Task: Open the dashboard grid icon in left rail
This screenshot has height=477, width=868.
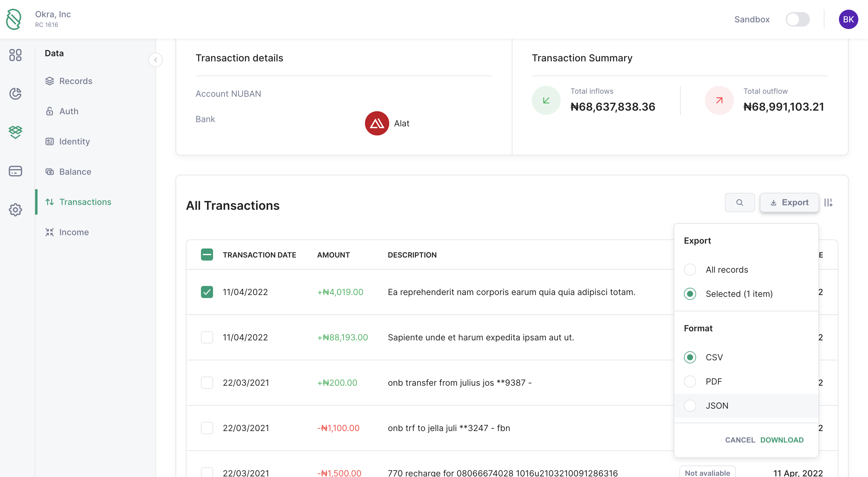Action: 15,55
